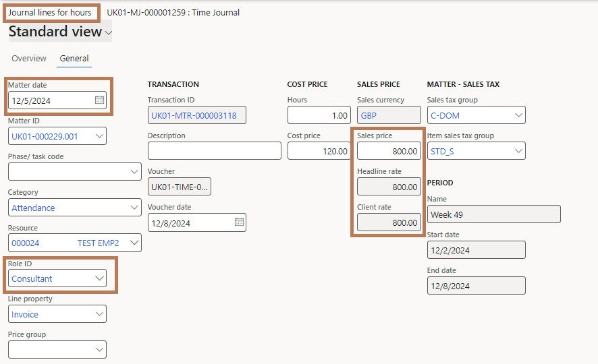Open the Voucher date calendar picker
This screenshot has width=598, height=364.
click(239, 222)
